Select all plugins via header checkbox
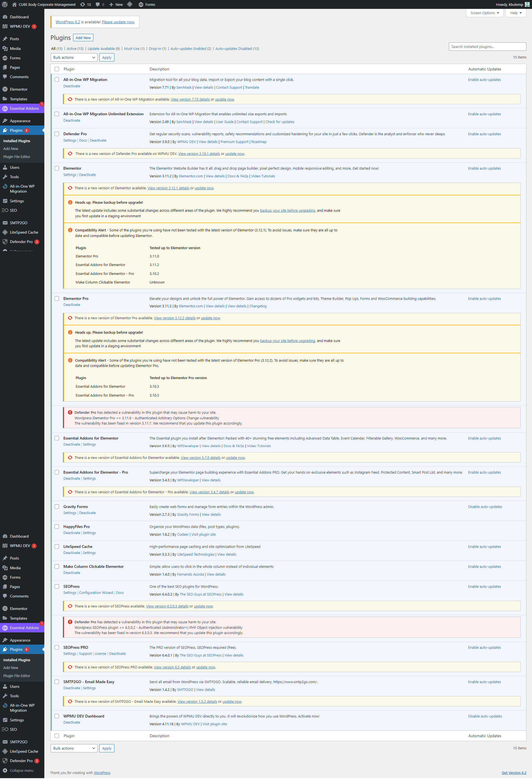This screenshot has height=779, width=532. coord(57,69)
